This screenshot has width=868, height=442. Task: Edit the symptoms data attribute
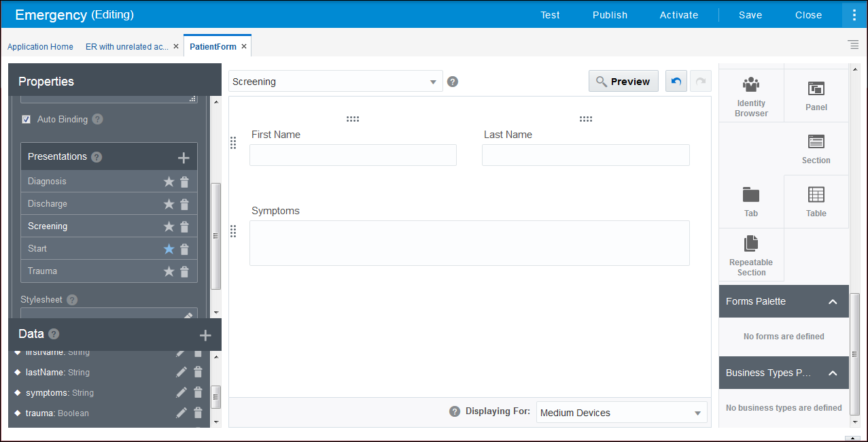181,392
